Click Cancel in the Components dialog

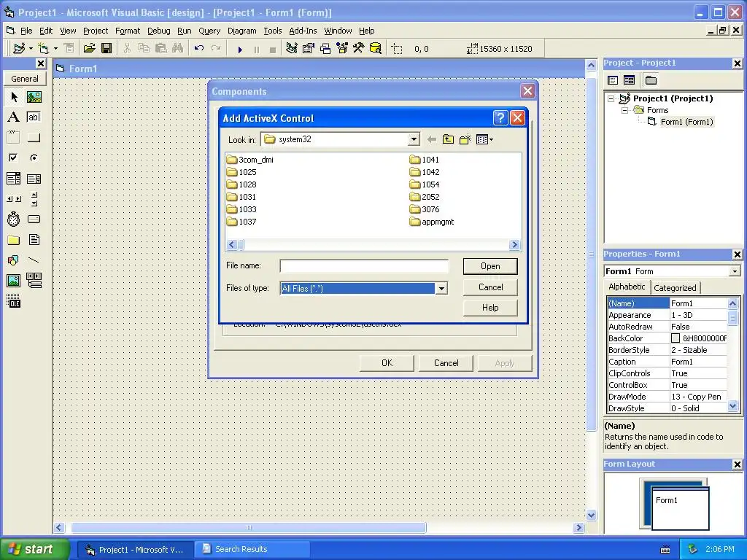(446, 363)
